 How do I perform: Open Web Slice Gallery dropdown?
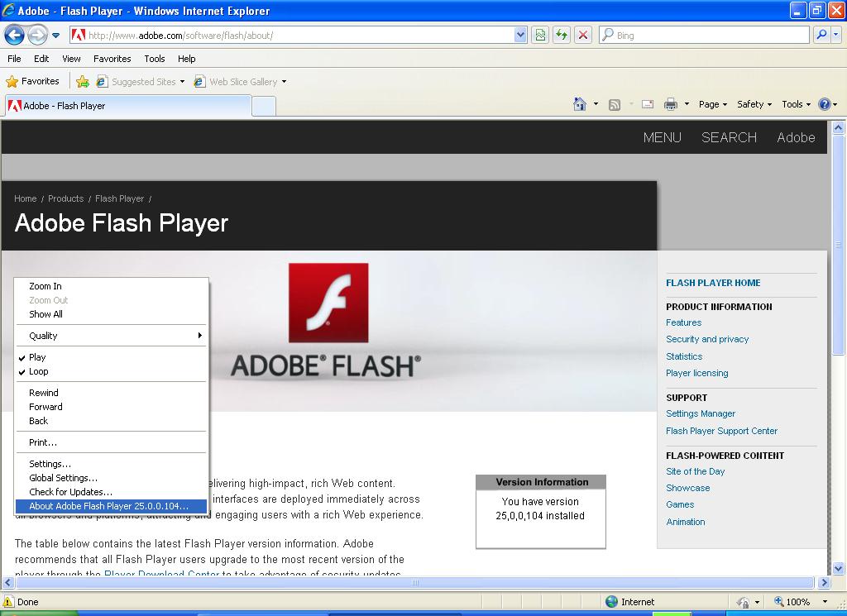point(242,82)
